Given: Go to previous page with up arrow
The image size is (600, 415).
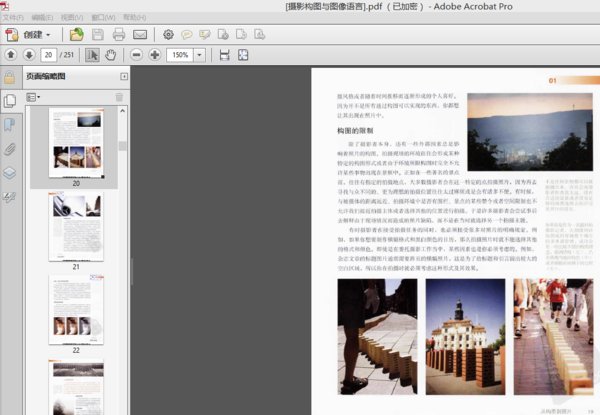Looking at the screenshot, I should [x=10, y=54].
